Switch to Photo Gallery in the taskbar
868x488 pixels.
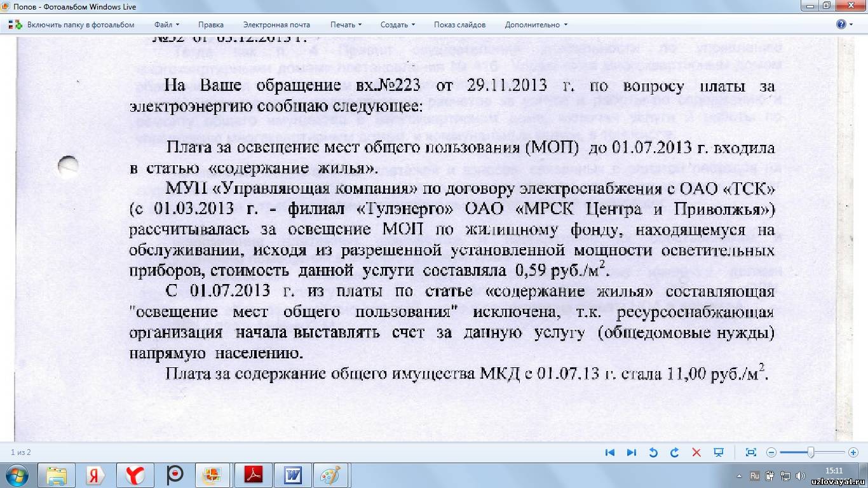212,475
